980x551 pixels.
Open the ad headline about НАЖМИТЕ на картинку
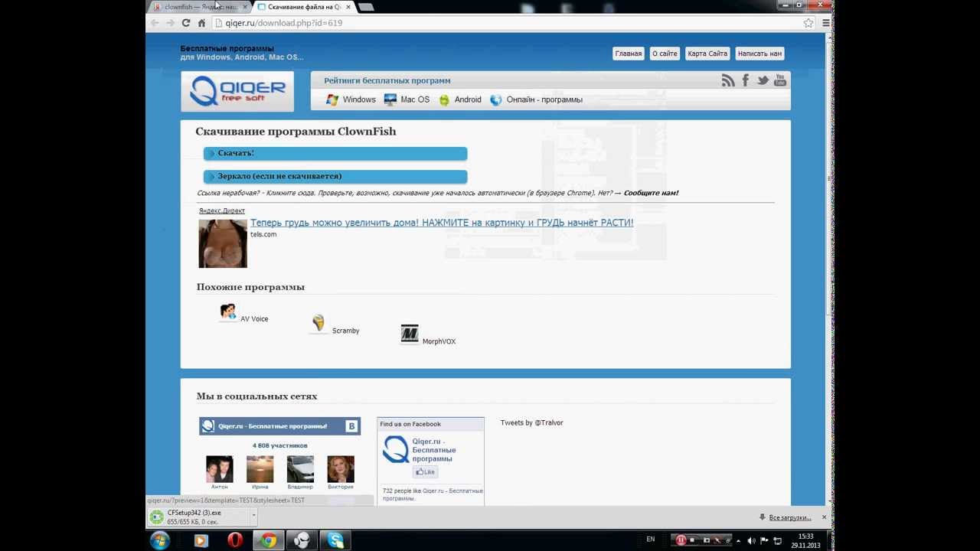[442, 223]
